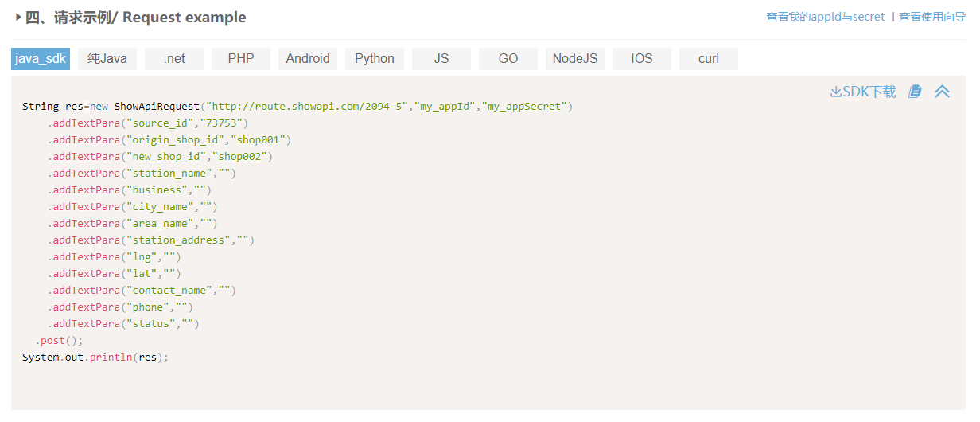Select the java_sdk tab
The image size is (980, 422).
pyautogui.click(x=41, y=59)
